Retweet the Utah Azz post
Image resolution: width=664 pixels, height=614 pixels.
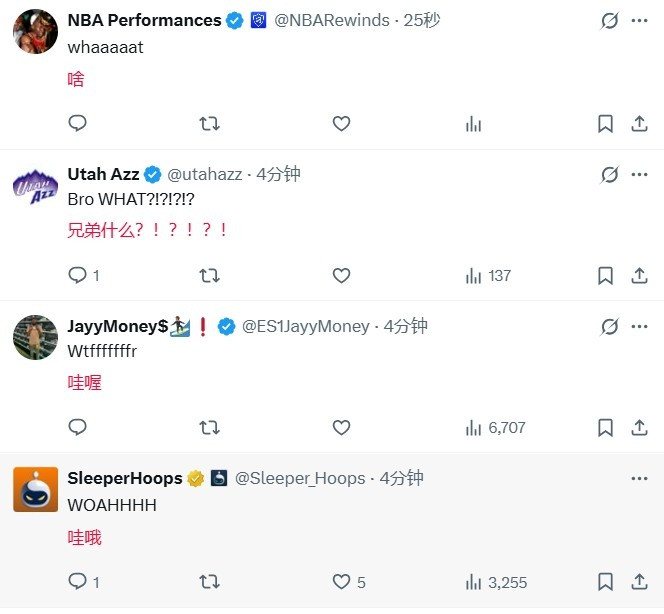tap(209, 275)
